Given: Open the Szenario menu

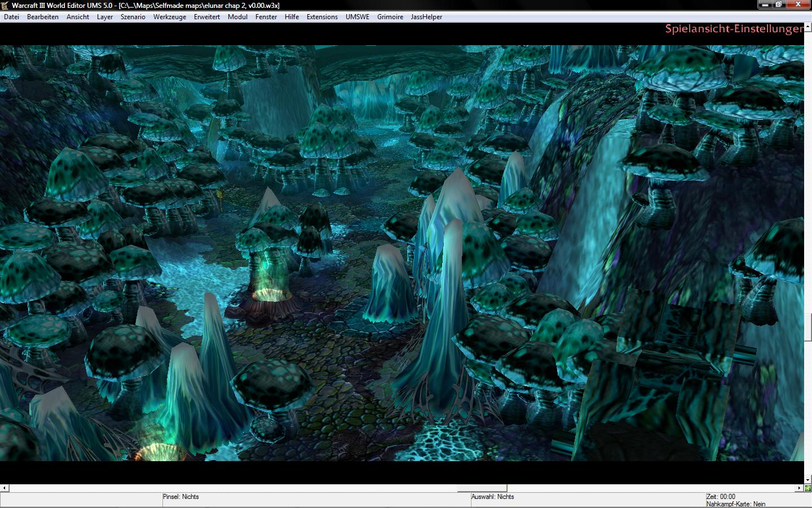Looking at the screenshot, I should [133, 17].
